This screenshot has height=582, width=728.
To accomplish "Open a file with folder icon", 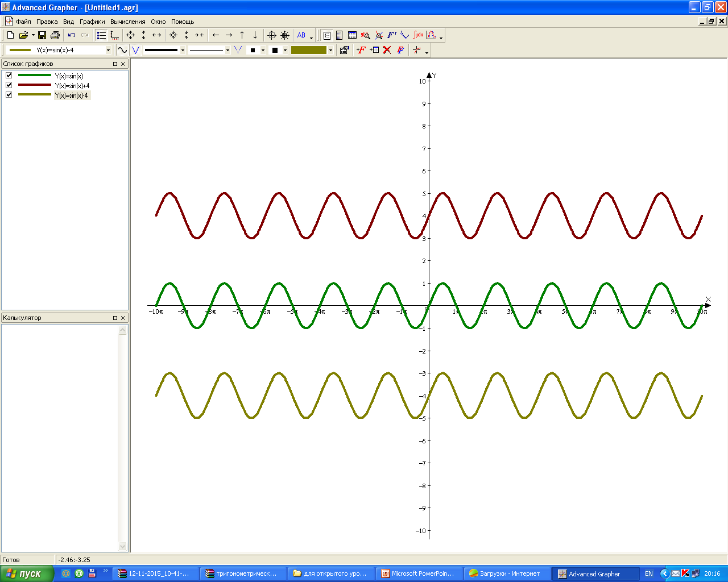I will coord(23,35).
